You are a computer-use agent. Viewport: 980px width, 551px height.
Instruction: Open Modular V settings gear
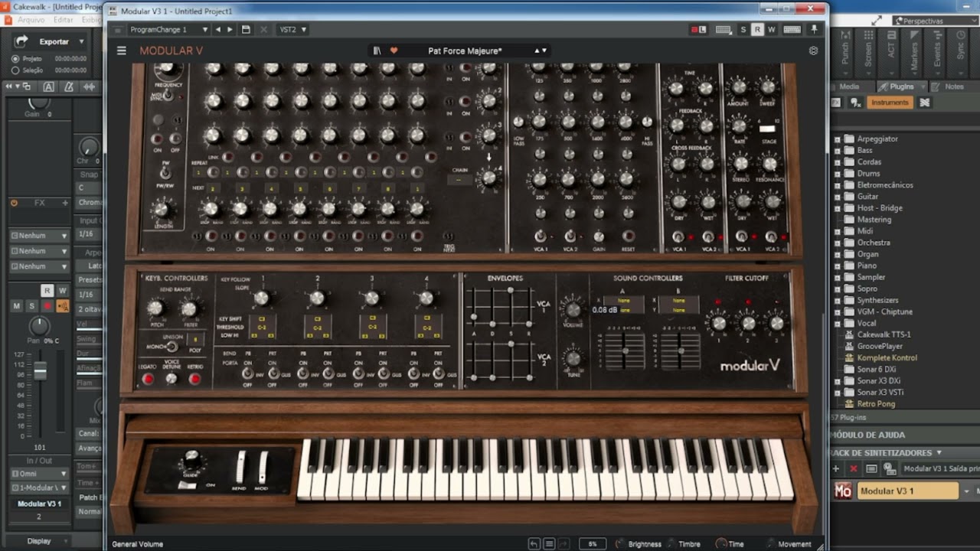pyautogui.click(x=813, y=51)
